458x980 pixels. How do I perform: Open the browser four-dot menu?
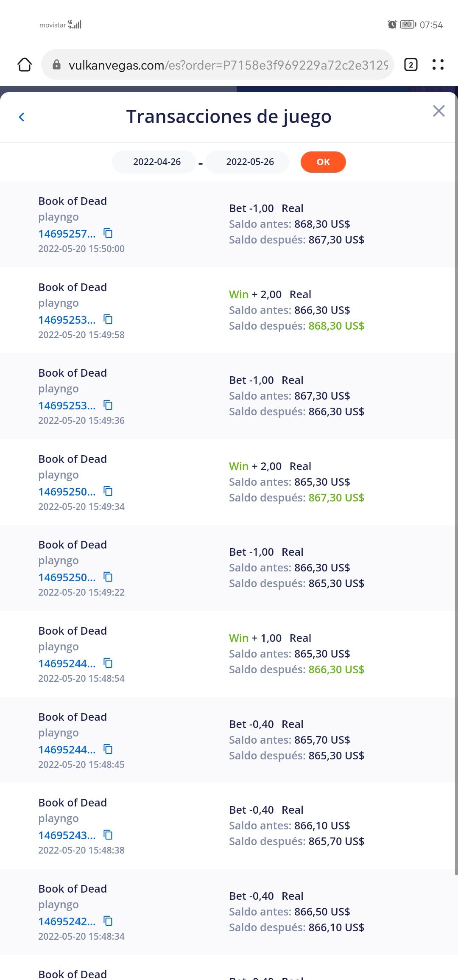(x=438, y=65)
